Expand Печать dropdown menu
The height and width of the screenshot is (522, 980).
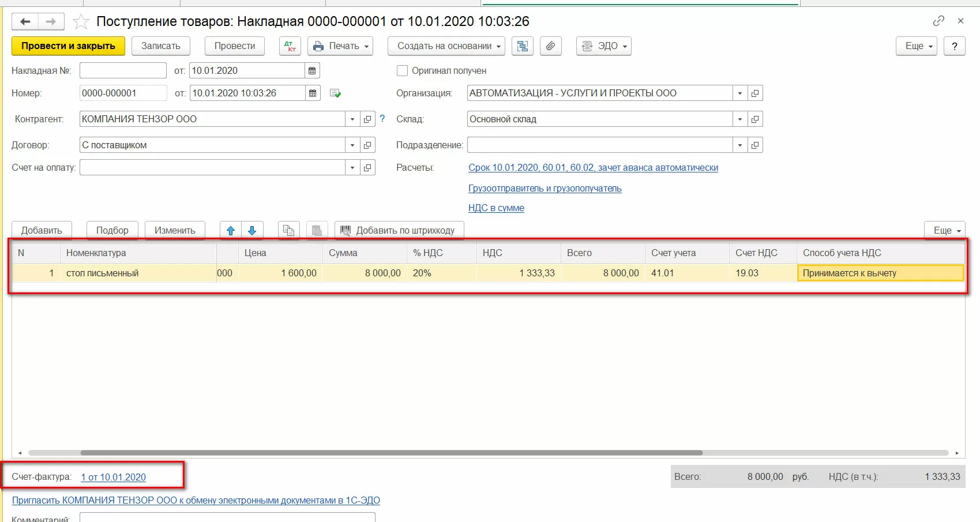coord(340,46)
